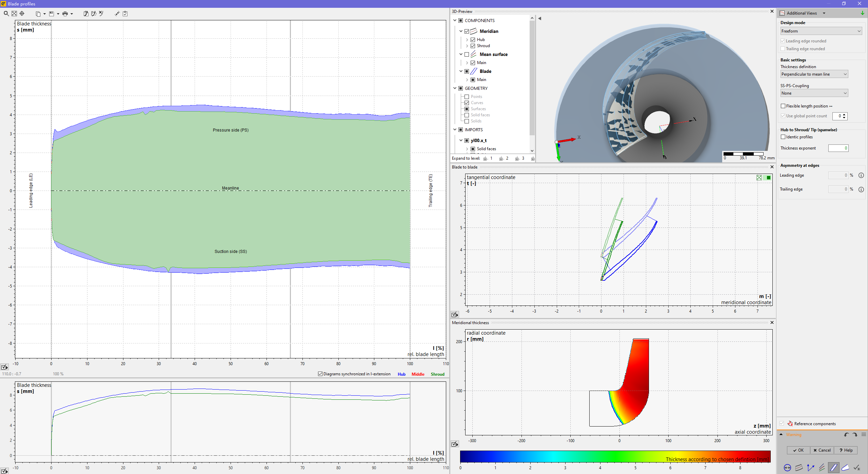Click the load curve from file icon
868x474 pixels.
coord(94,14)
